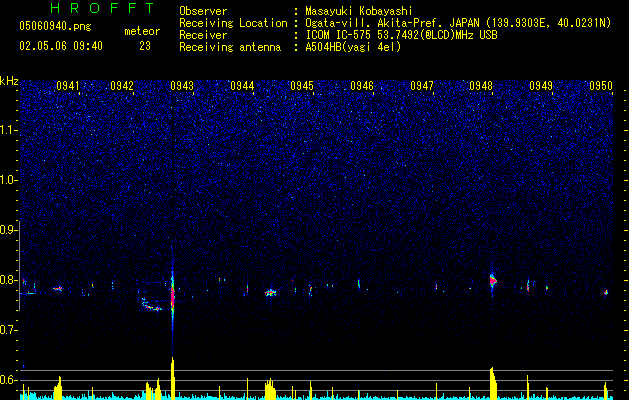This screenshot has width=629, height=400.
Task: Click the strong meteor echo at 0943
Action: point(172,297)
